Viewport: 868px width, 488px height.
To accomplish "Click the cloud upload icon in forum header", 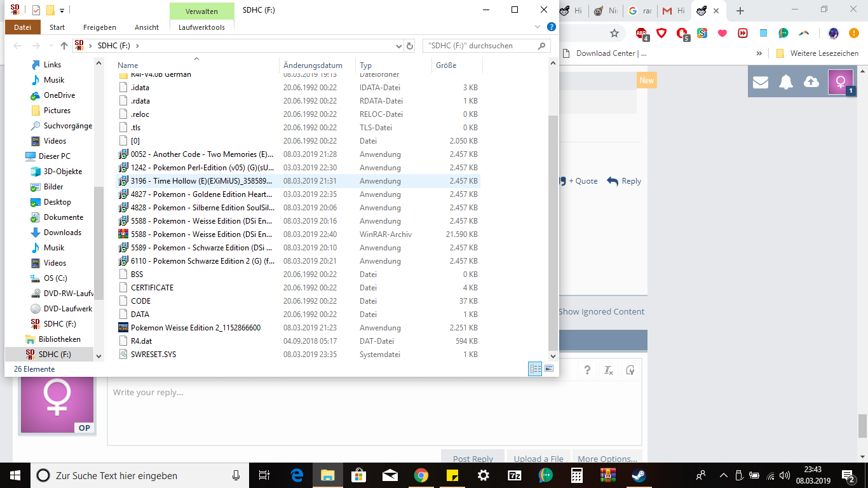I will (x=811, y=82).
